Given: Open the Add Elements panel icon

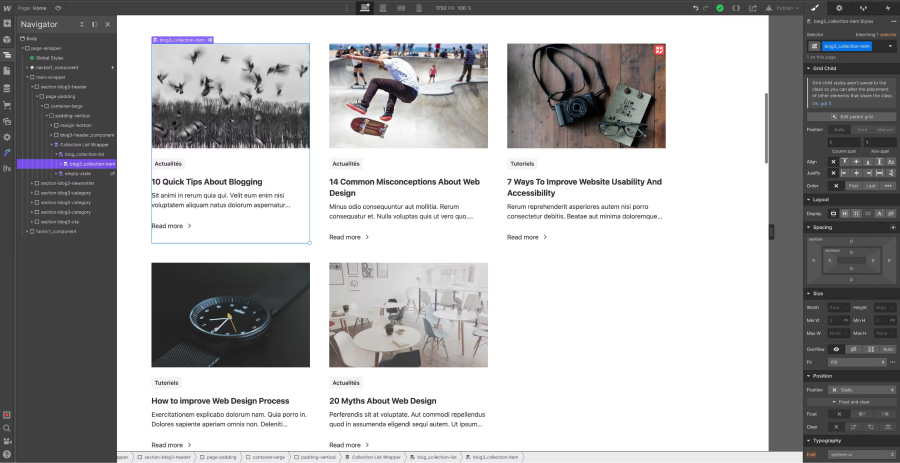Looking at the screenshot, I should (7, 24).
